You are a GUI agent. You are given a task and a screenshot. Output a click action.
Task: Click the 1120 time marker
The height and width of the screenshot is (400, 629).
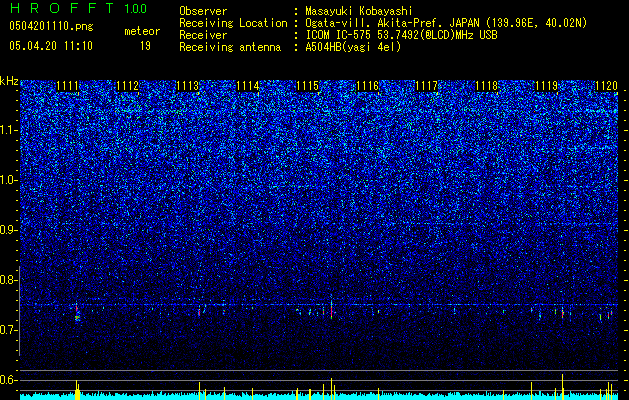(x=606, y=86)
